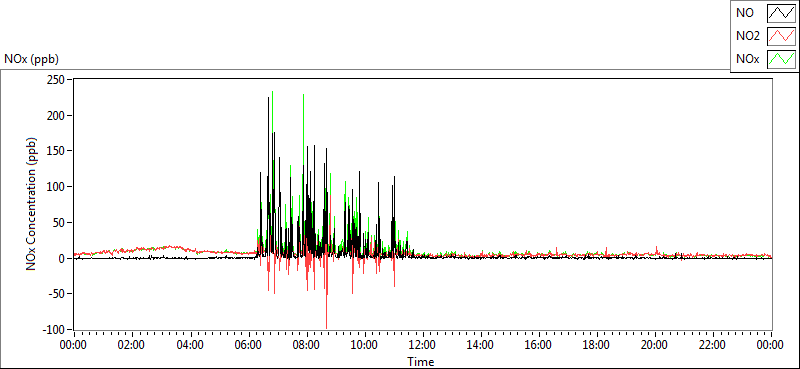Click the 04:00 x-axis tick label
The image size is (800, 369).
point(190,345)
